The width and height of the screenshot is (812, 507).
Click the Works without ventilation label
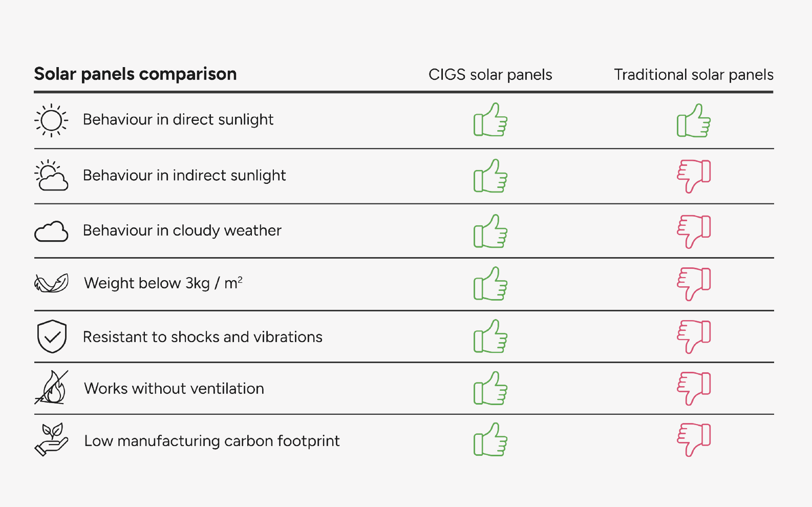click(x=174, y=389)
